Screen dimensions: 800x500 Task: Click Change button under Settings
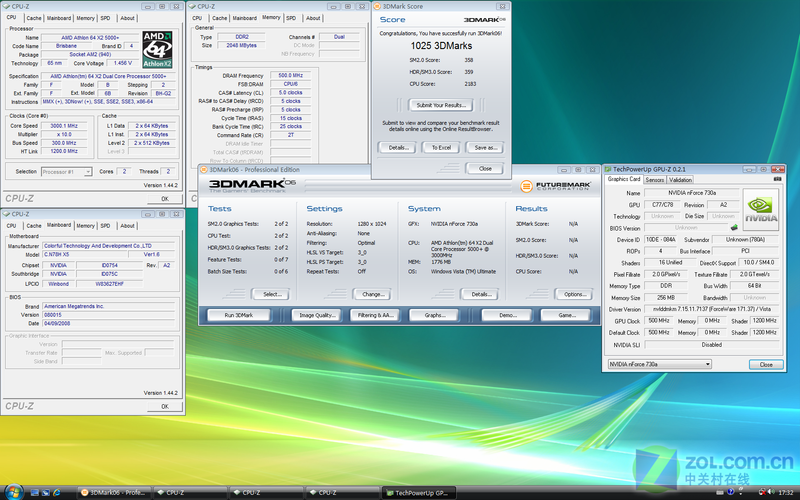[x=373, y=294]
